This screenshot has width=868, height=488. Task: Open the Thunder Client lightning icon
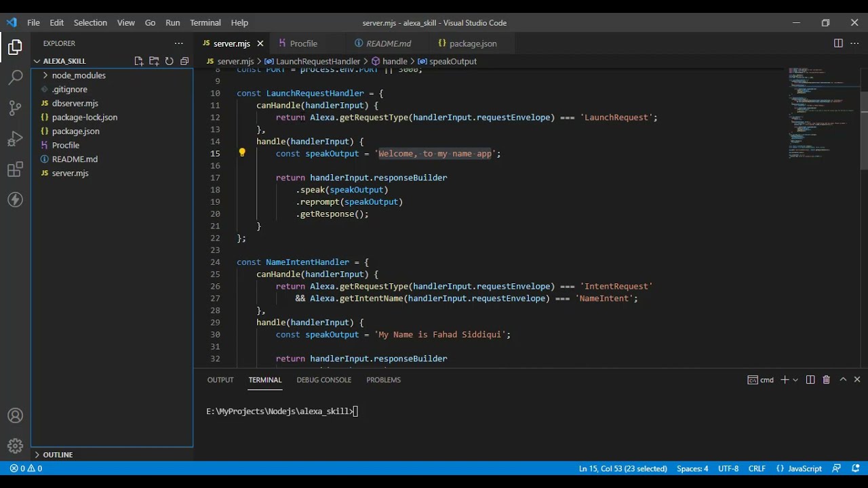pyautogui.click(x=15, y=200)
